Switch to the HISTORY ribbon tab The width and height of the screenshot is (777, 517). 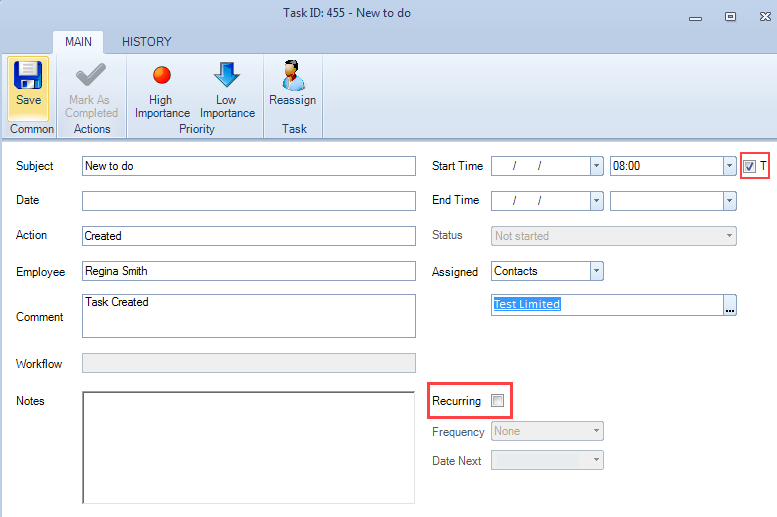[147, 42]
